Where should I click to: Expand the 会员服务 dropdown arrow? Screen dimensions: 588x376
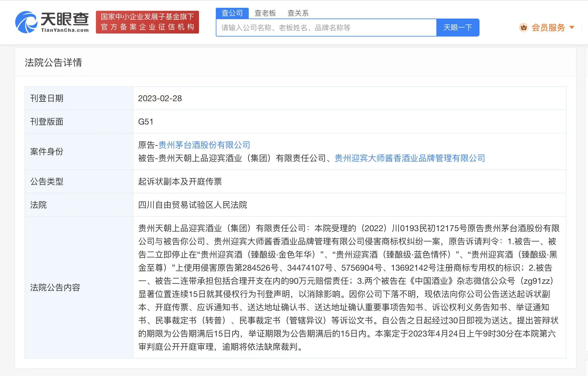pos(572,28)
